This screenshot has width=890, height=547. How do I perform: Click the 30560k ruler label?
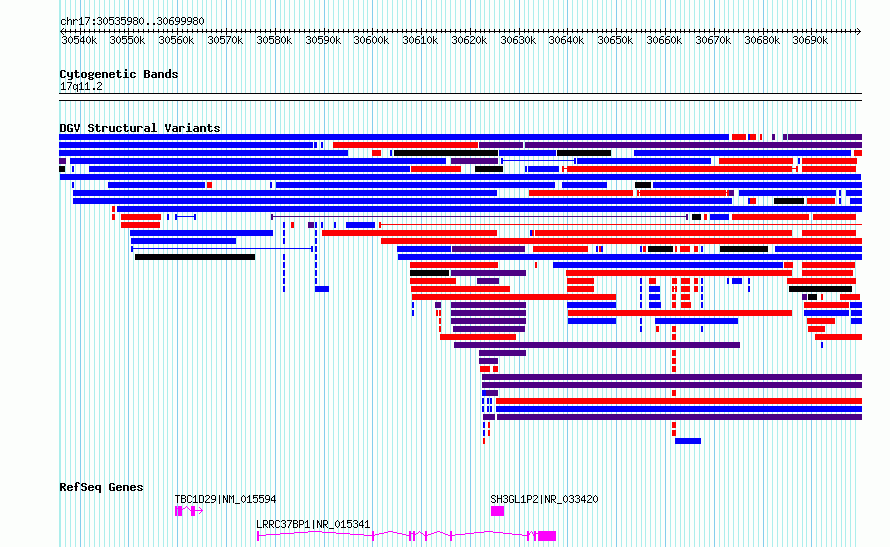[176, 41]
